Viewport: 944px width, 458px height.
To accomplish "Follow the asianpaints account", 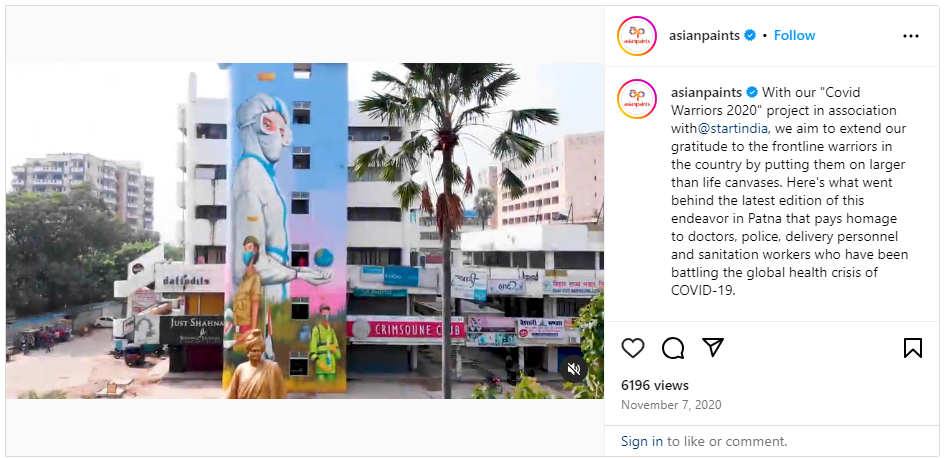I will 794,36.
